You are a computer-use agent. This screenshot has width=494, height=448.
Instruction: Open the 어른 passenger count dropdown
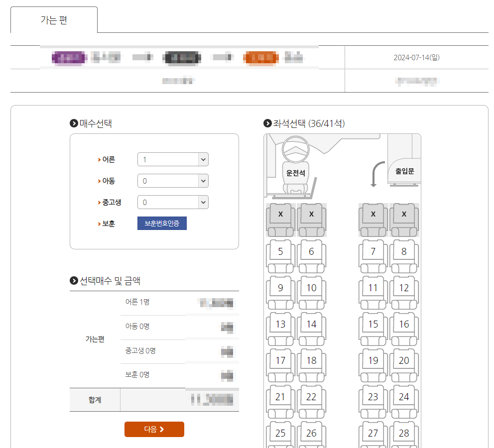point(173,159)
